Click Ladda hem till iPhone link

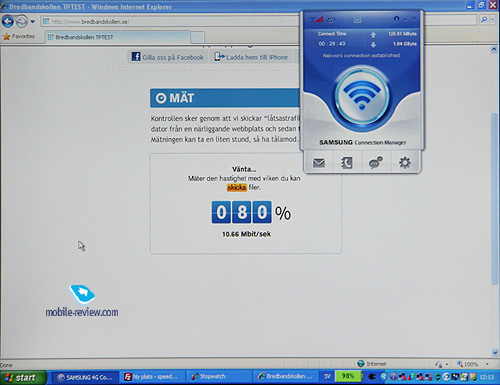coord(251,57)
